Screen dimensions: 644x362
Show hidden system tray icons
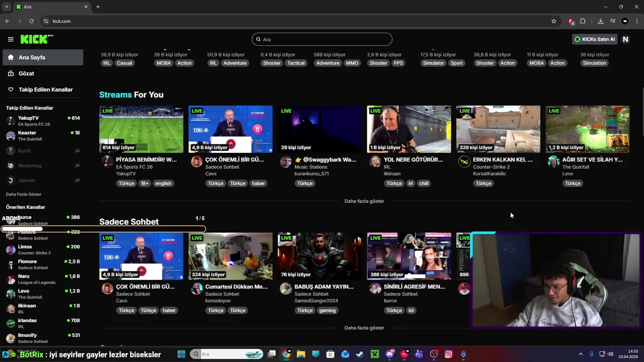[581, 354]
